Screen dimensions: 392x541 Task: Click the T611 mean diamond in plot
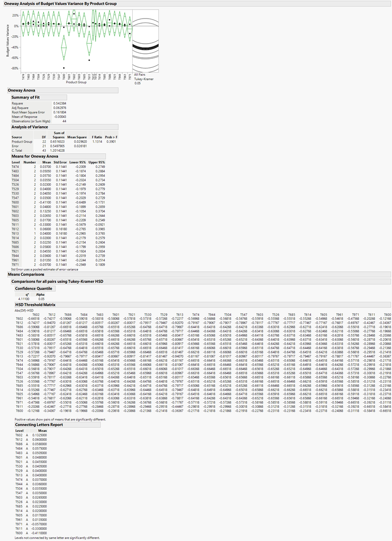click(89, 42)
